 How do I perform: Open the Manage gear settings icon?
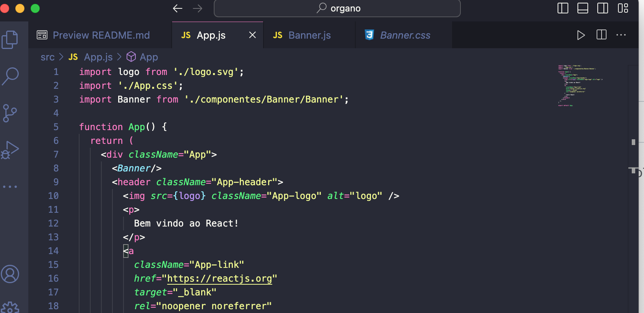(10, 307)
